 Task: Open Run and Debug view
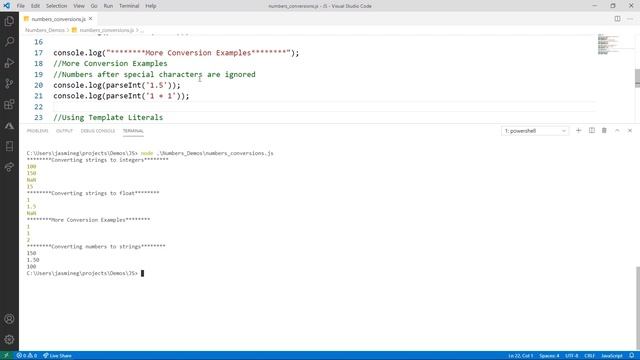point(9,62)
